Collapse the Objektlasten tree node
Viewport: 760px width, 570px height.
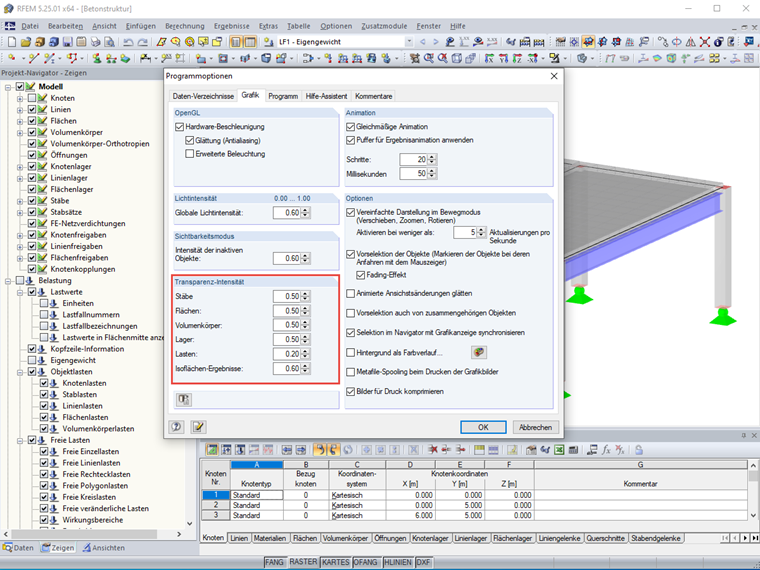click(20, 372)
